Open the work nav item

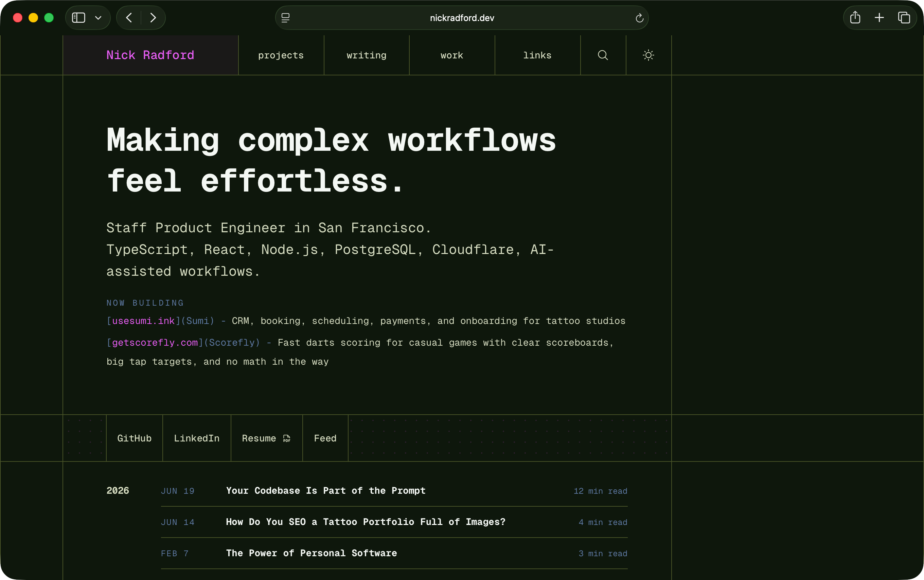[x=452, y=55]
